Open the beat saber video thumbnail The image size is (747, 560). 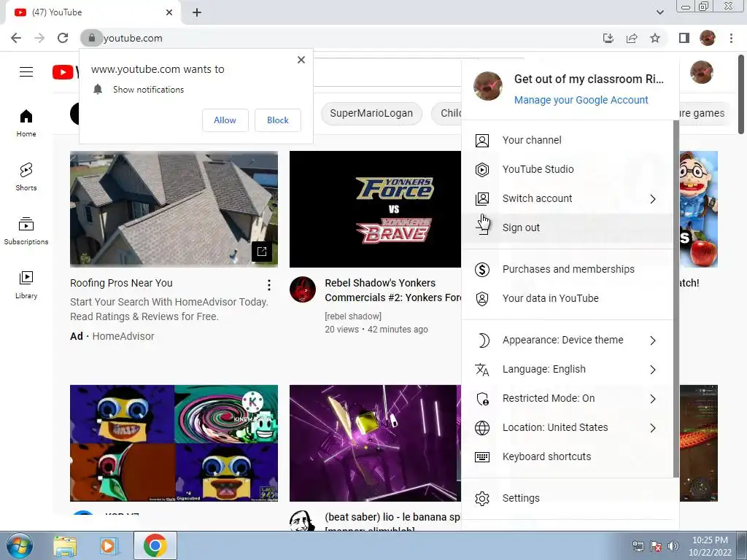(x=375, y=443)
